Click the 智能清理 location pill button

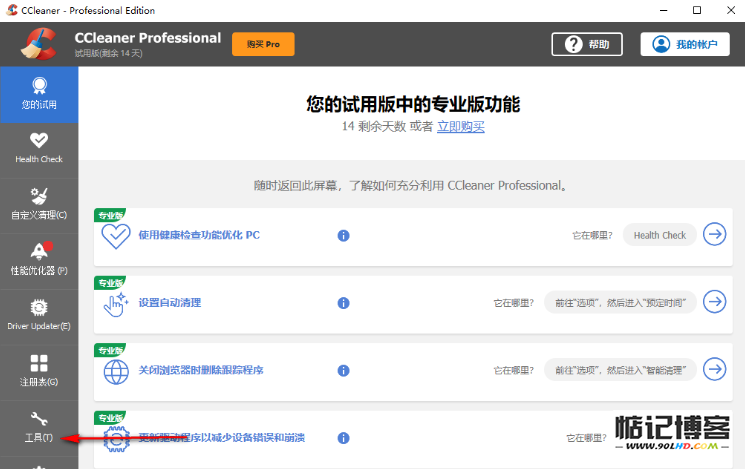pyautogui.click(x=620, y=370)
